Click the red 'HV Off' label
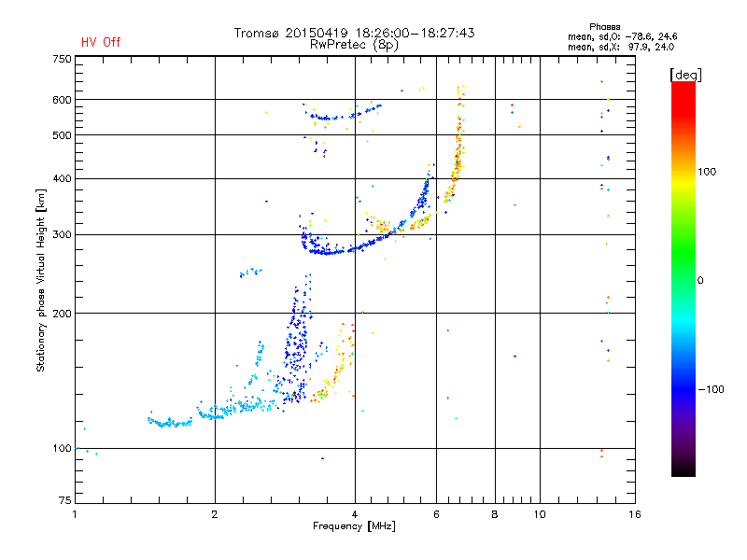Viewport: 747px width, 560px height. 101,42
